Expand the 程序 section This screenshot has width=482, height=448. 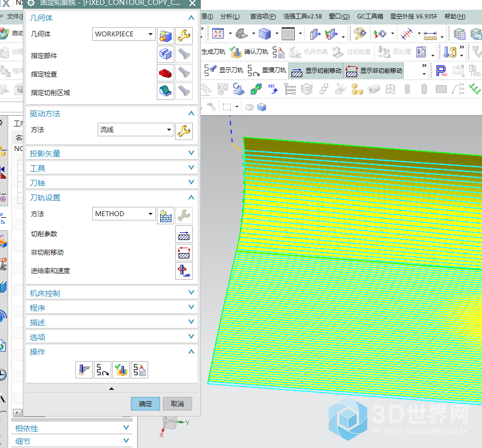tap(191, 307)
